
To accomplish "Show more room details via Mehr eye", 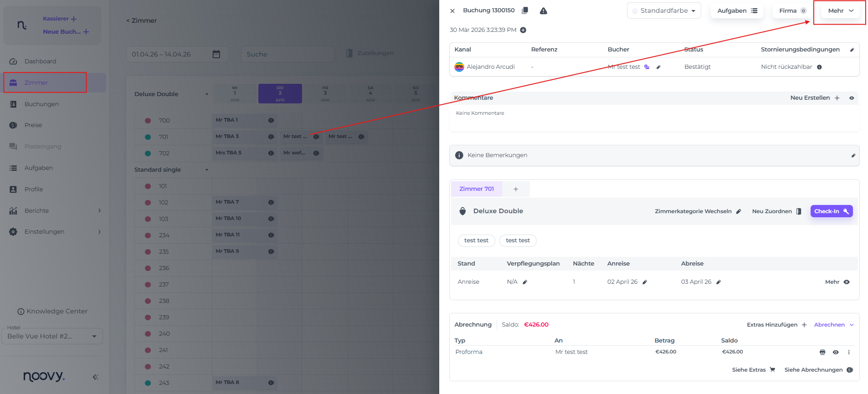I will [x=846, y=282].
